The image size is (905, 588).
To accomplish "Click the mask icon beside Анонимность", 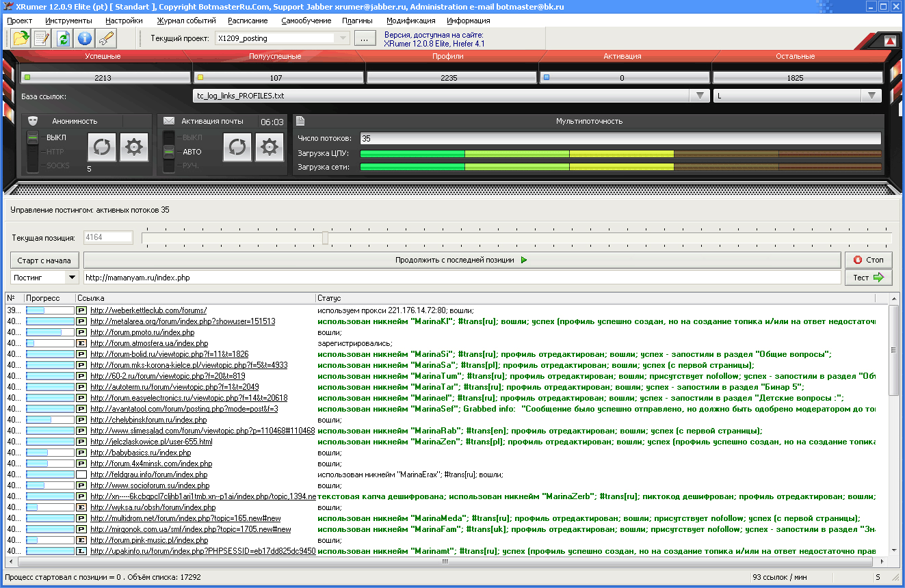I will click(x=32, y=121).
